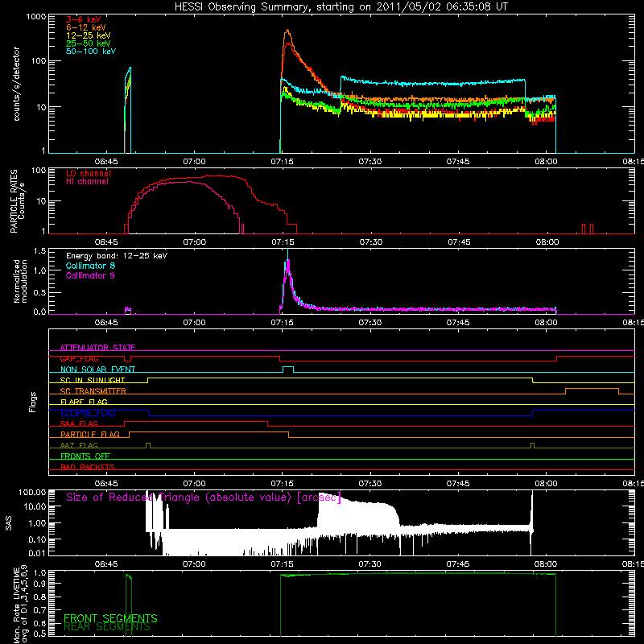The width and height of the screenshot is (644, 644).
Task: Click the 'Flags' axis label
Action: [33, 402]
